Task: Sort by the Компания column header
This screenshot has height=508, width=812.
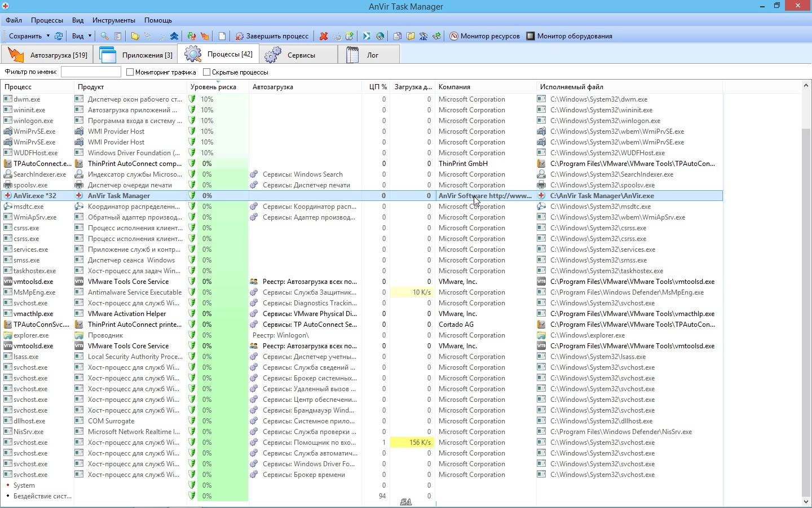Action: [x=486, y=86]
